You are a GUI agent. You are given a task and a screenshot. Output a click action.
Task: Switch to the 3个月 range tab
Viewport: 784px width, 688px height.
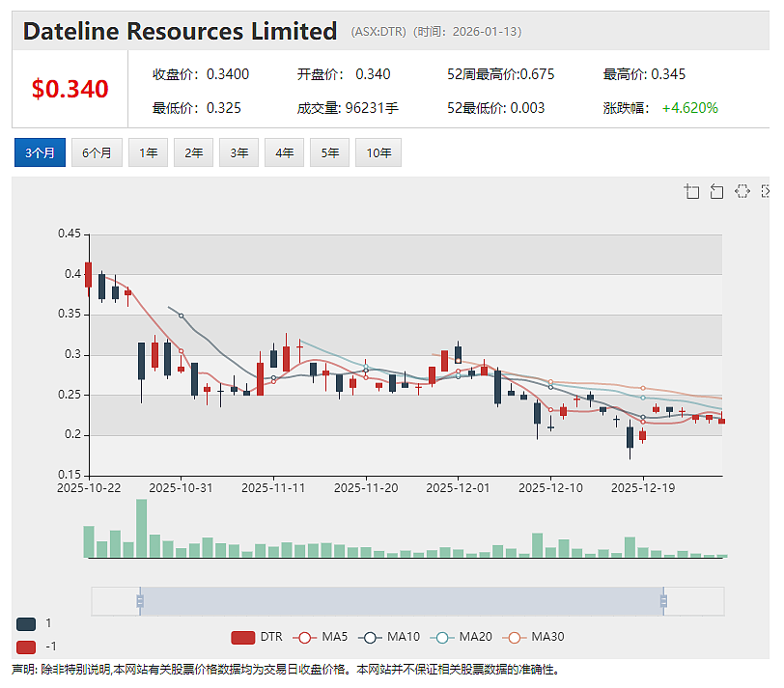[40, 152]
